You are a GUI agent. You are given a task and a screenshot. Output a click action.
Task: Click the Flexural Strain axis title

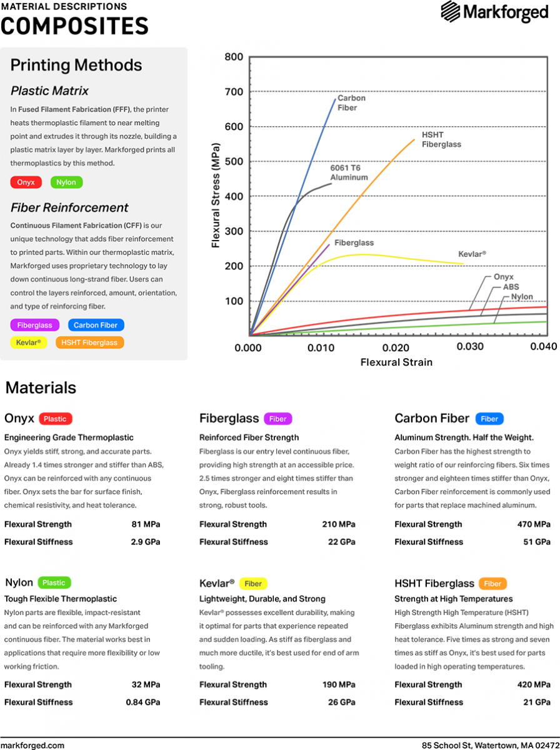click(396, 362)
